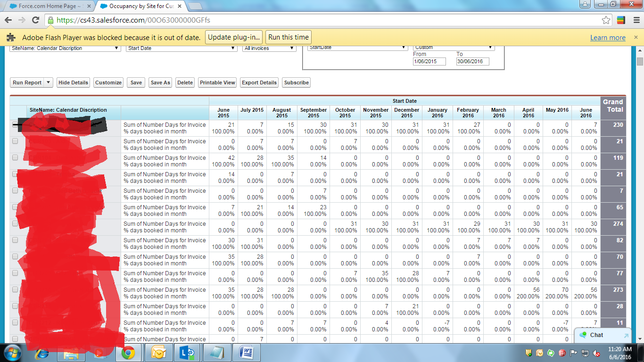Tick checkbox for row with Grand Total 119

click(x=15, y=157)
